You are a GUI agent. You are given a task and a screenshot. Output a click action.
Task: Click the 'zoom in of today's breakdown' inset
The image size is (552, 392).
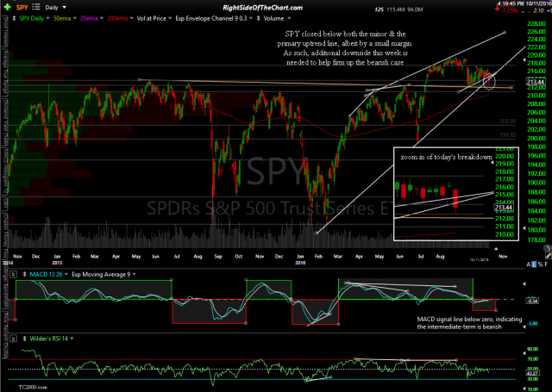coord(456,194)
